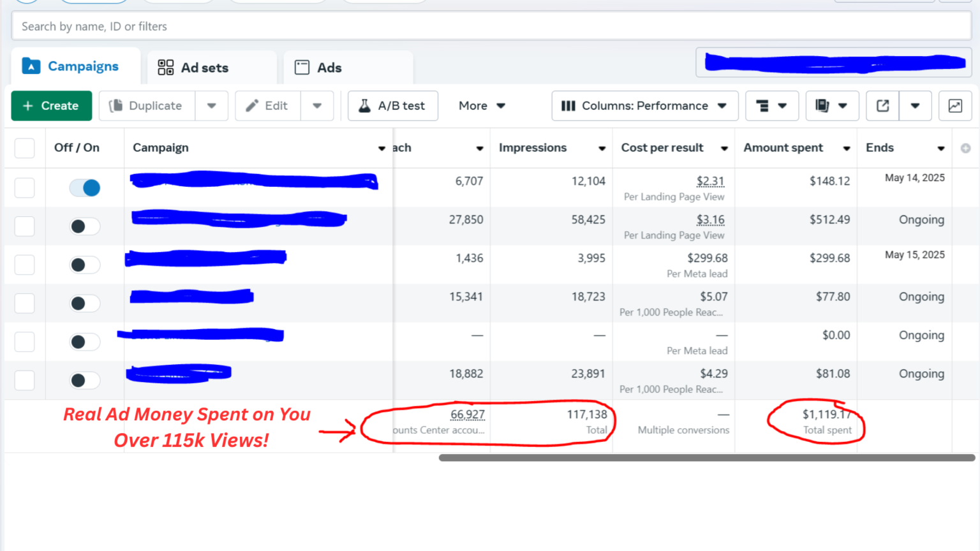Screen dimensions: 980x551
Task: Check the select-all campaigns checkbox
Action: pyautogui.click(x=24, y=148)
